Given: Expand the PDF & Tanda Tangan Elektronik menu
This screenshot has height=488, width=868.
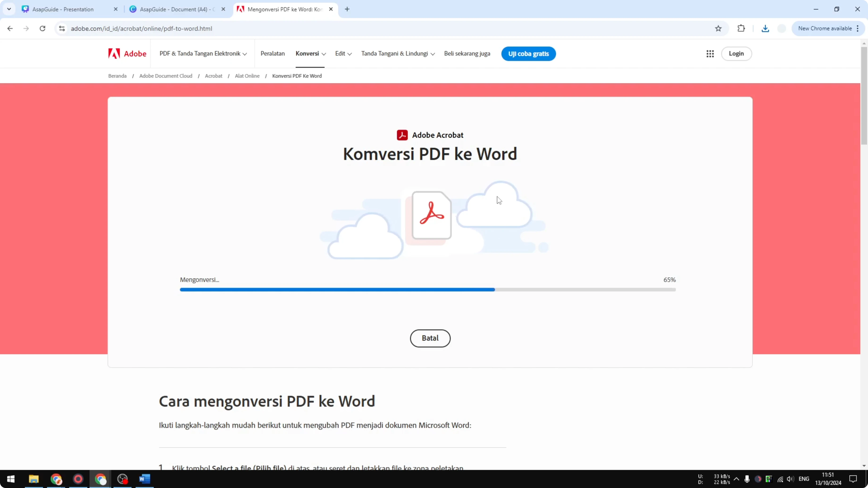Looking at the screenshot, I should point(203,54).
